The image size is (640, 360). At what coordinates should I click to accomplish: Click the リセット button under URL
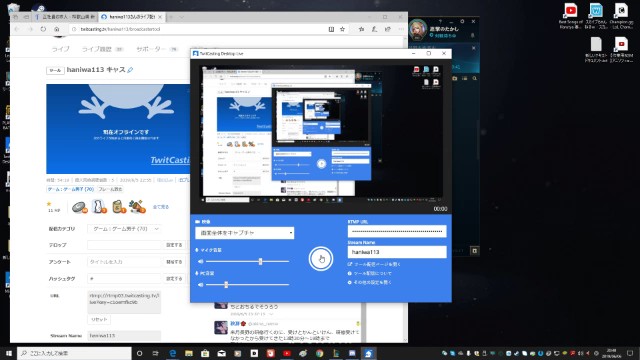click(99, 319)
